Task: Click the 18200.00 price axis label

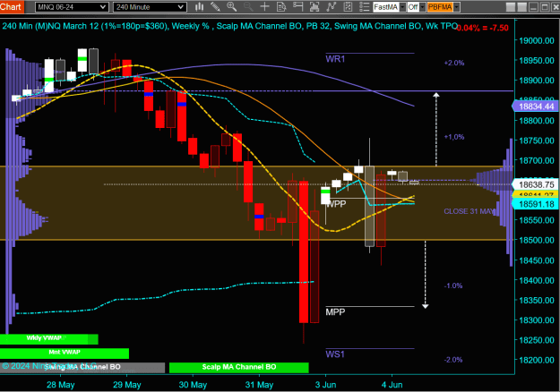Action: pyautogui.click(x=537, y=360)
